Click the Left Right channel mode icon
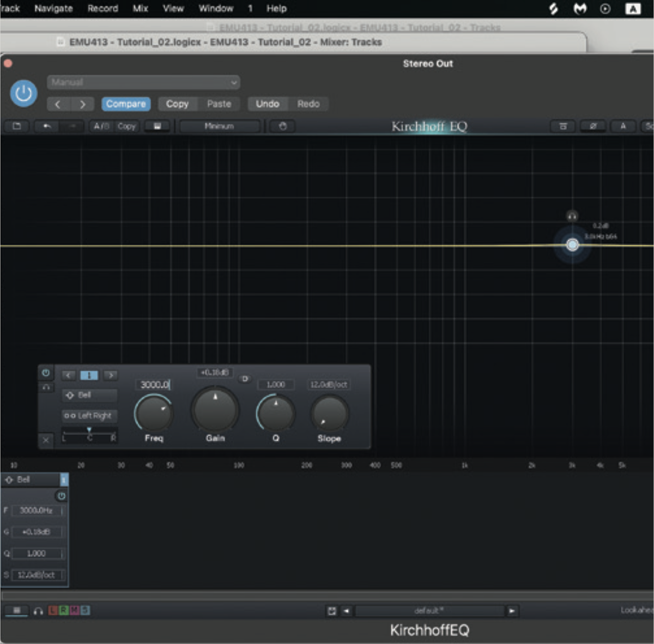The height and width of the screenshot is (644, 654). [89, 416]
